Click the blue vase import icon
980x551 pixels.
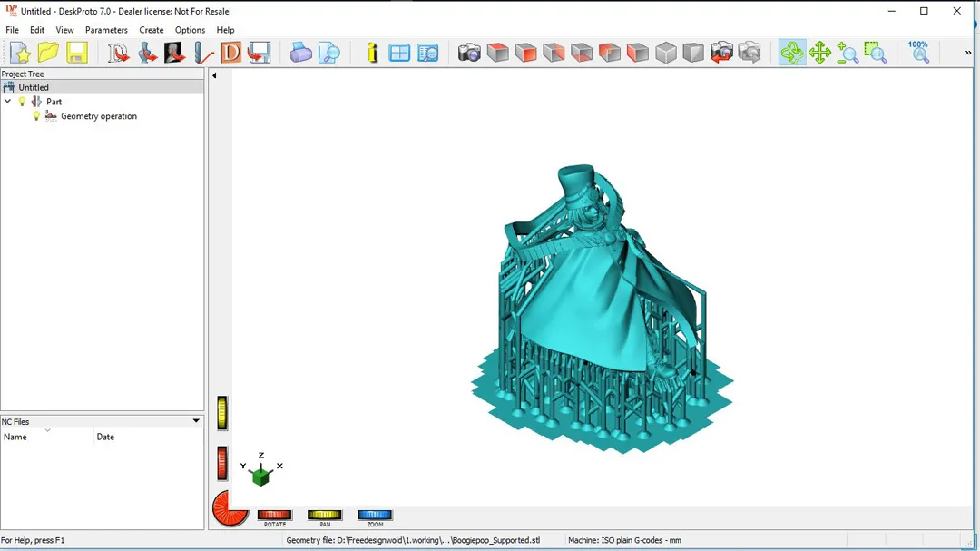click(147, 53)
